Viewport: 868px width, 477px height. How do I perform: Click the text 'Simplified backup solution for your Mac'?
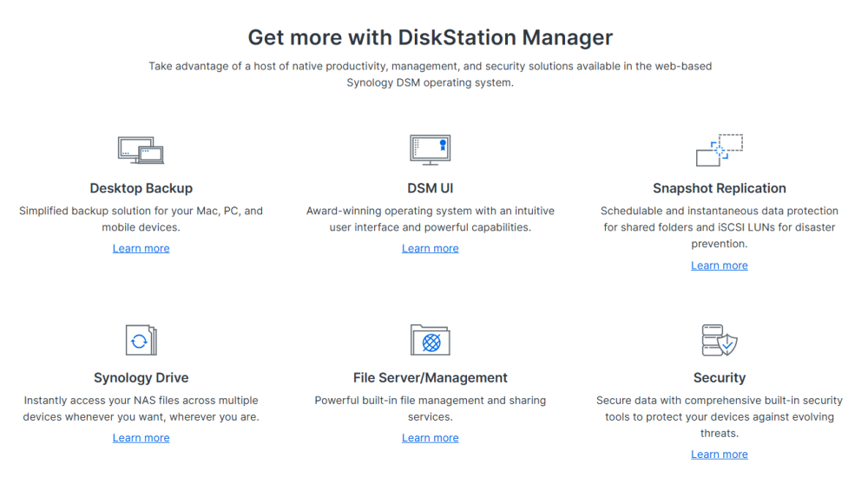(x=119, y=211)
